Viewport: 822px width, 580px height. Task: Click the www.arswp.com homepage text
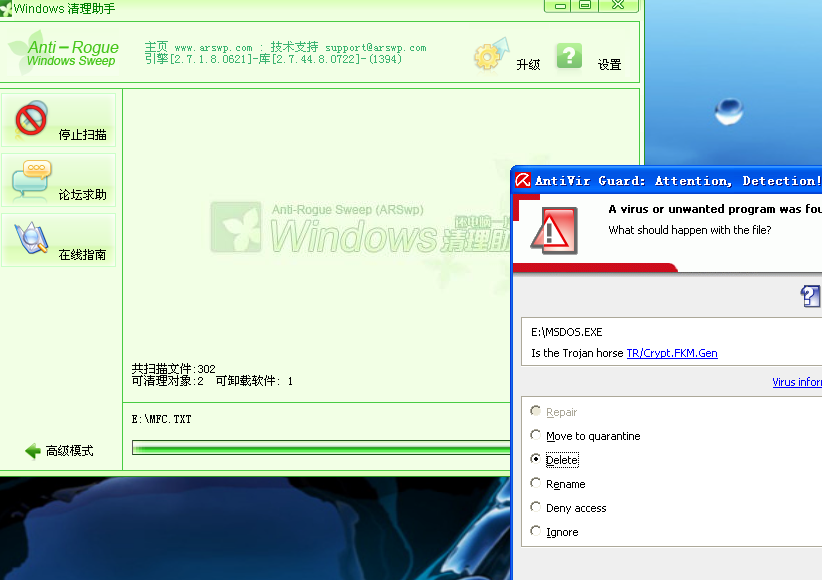coord(213,48)
